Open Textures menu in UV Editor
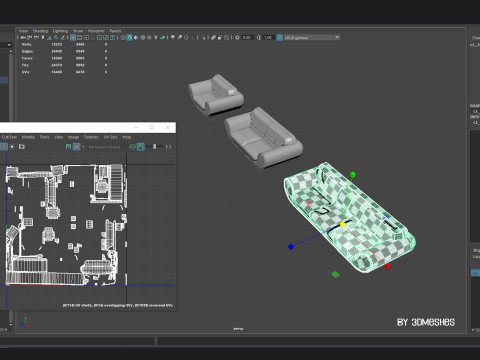Image resolution: width=480 pixels, height=360 pixels. click(91, 137)
